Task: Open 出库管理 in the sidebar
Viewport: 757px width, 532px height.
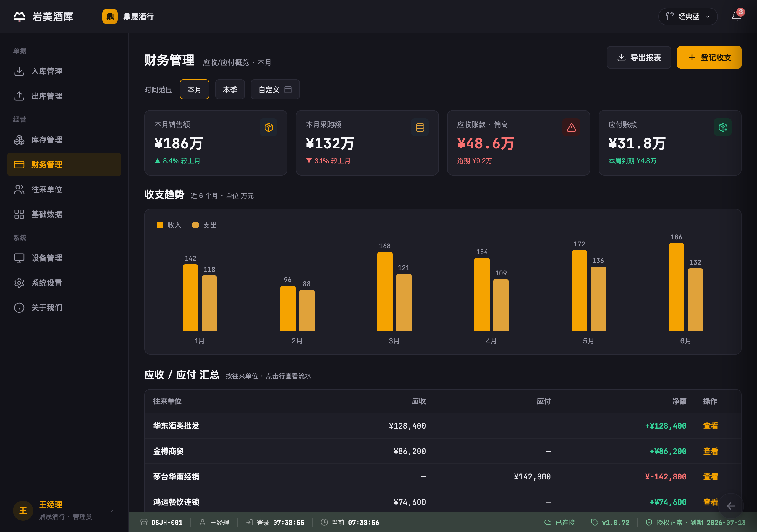Action: (x=64, y=96)
